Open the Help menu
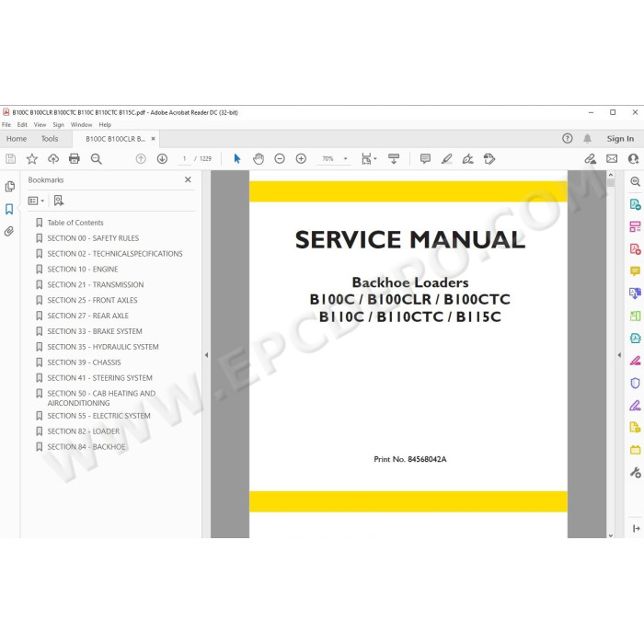 pyautogui.click(x=105, y=124)
